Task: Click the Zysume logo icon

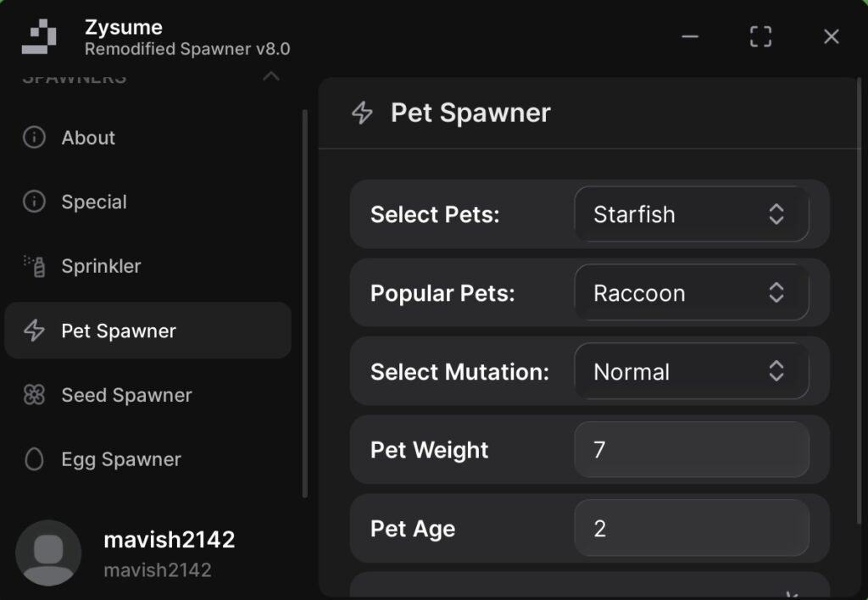Action: click(x=39, y=37)
